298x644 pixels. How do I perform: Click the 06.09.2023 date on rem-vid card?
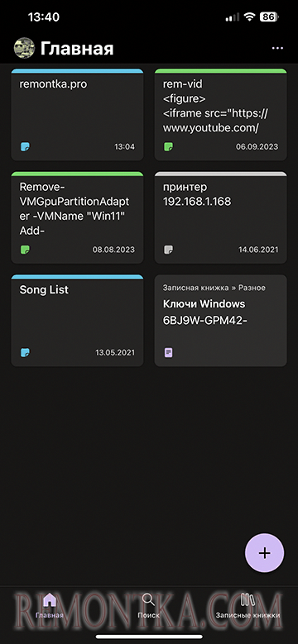coord(257,146)
